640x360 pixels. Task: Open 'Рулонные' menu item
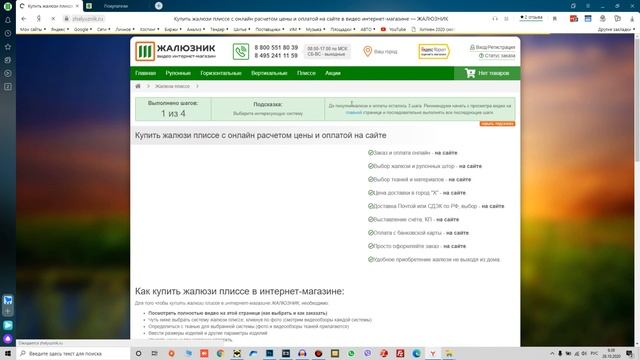tap(178, 73)
